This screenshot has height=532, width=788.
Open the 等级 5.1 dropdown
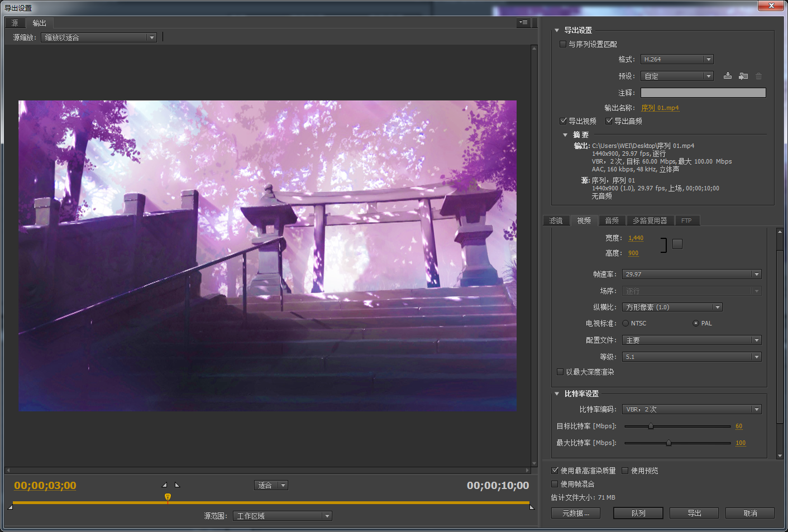click(692, 357)
